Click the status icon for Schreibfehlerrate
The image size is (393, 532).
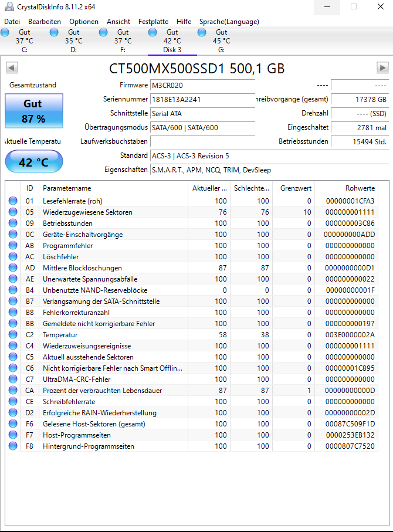click(x=13, y=401)
